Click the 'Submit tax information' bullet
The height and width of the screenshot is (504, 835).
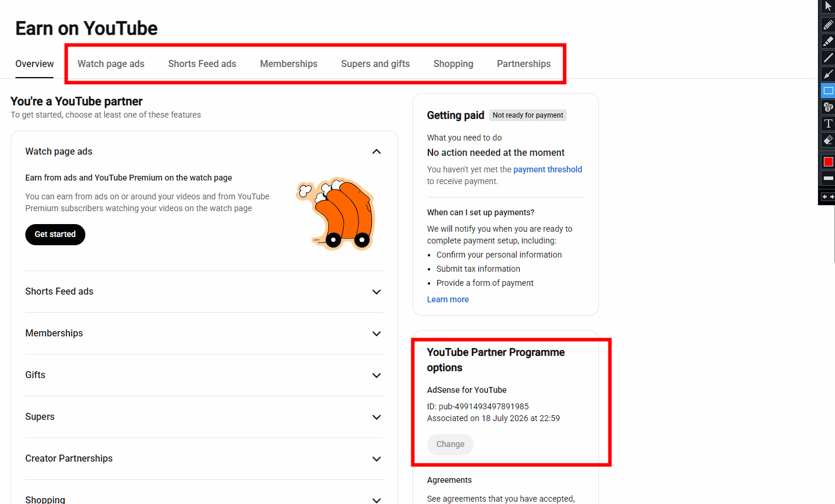coord(478,269)
